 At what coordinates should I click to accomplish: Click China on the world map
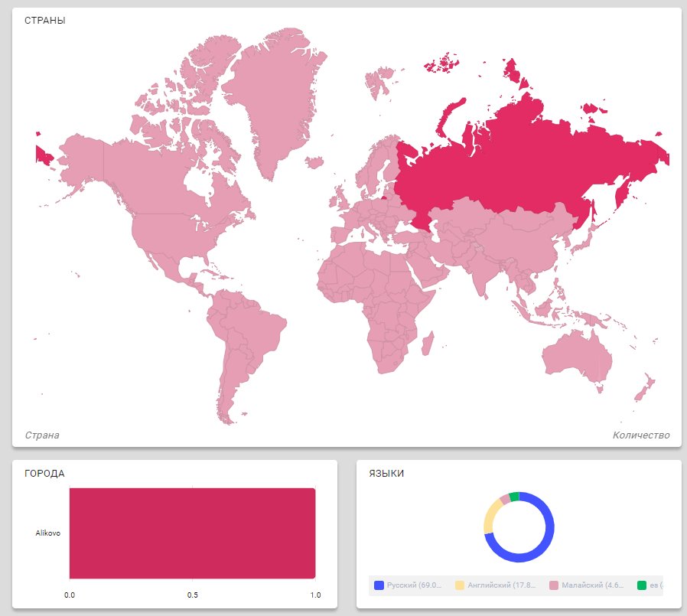click(x=520, y=237)
